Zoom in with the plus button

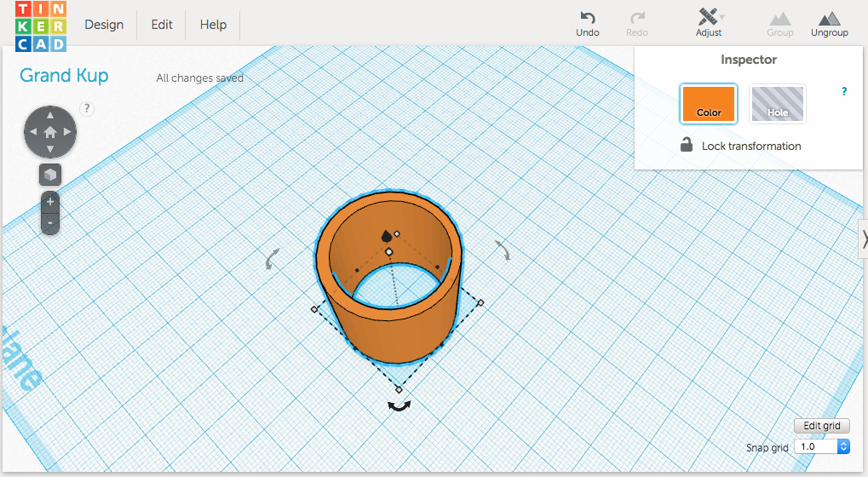50,202
